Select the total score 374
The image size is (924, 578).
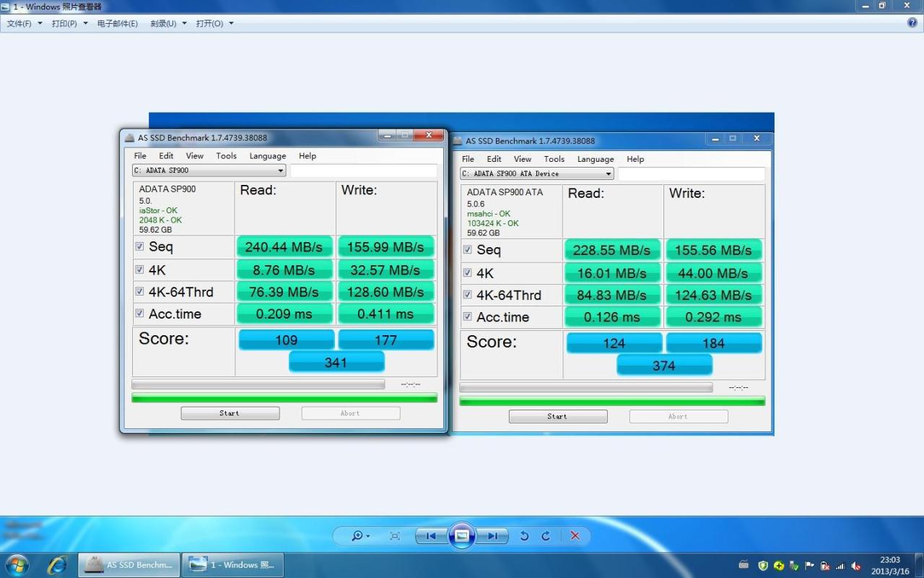click(664, 366)
